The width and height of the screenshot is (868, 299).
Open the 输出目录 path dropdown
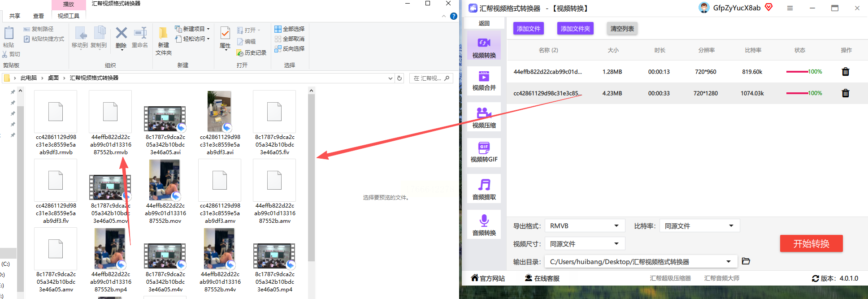click(x=641, y=262)
